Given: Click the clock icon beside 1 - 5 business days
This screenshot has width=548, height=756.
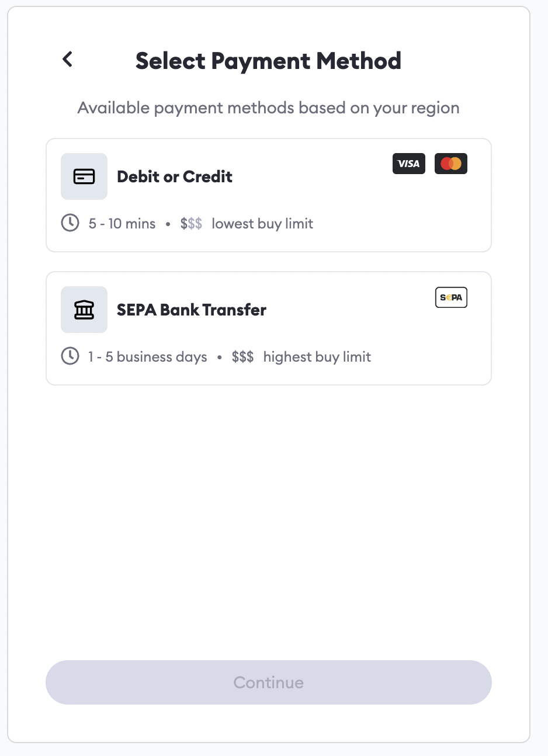Looking at the screenshot, I should pyautogui.click(x=70, y=356).
